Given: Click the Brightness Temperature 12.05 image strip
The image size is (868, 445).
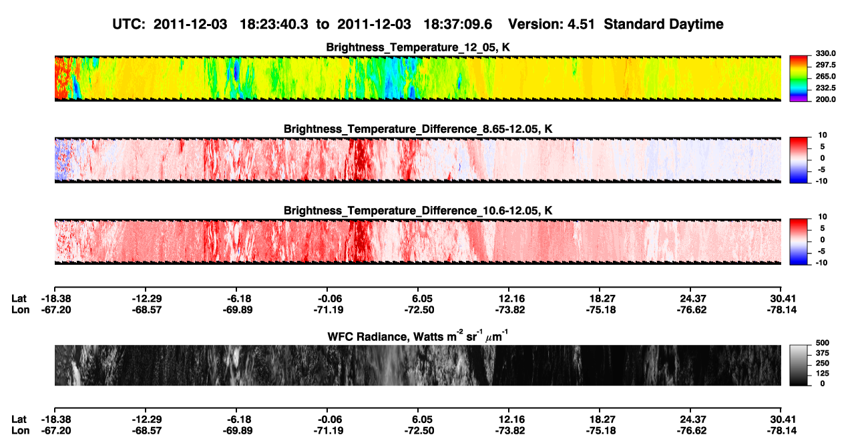Looking at the screenshot, I should (x=417, y=79).
